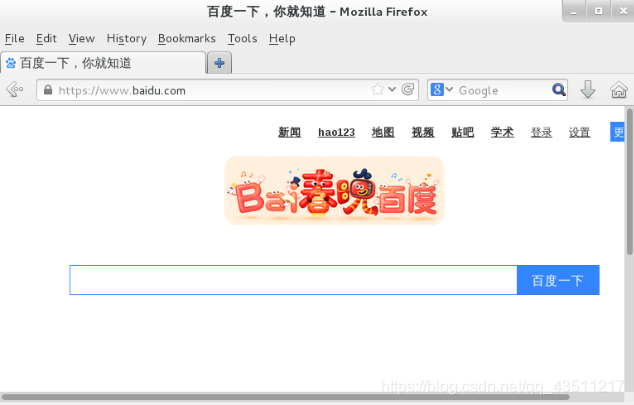Click the Baidu search input box
Viewport: 634px width, 405px height.
point(293,280)
